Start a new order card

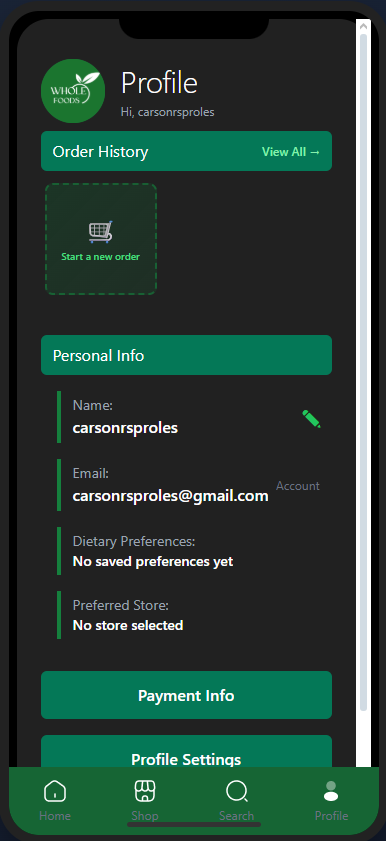pyautogui.click(x=101, y=239)
